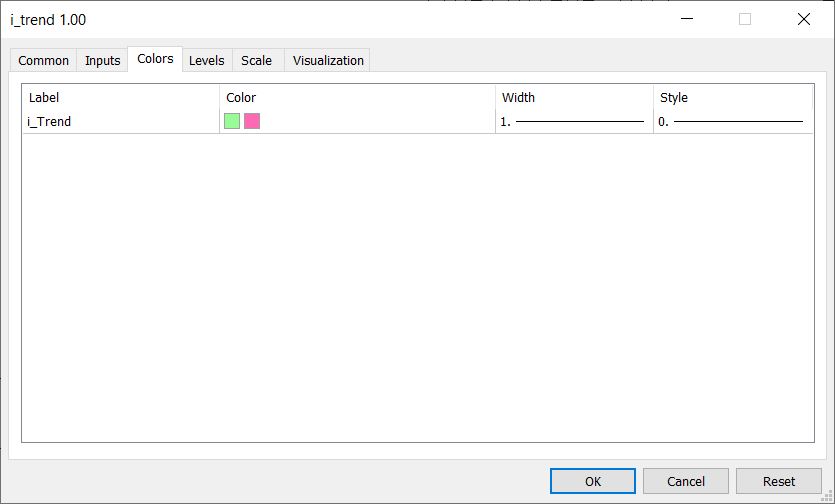Minimize the i_trend dialog
Viewport: 835px width, 504px height.
[x=687, y=19]
